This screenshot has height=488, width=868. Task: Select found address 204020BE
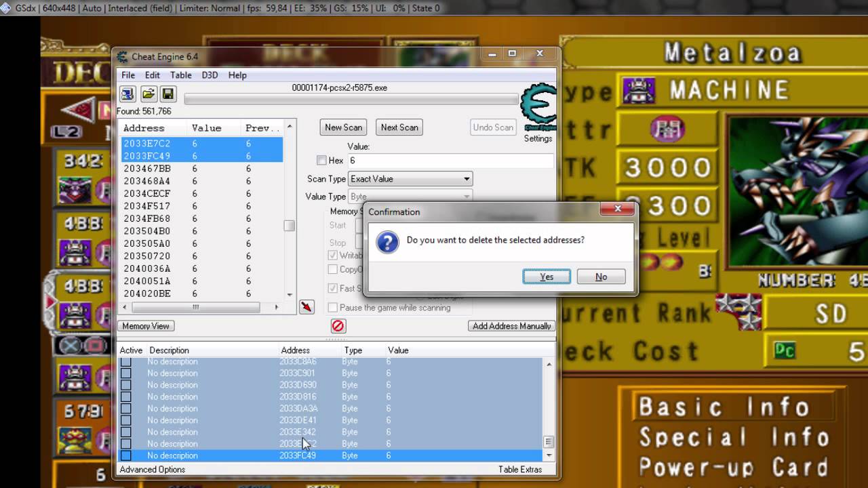(x=201, y=293)
